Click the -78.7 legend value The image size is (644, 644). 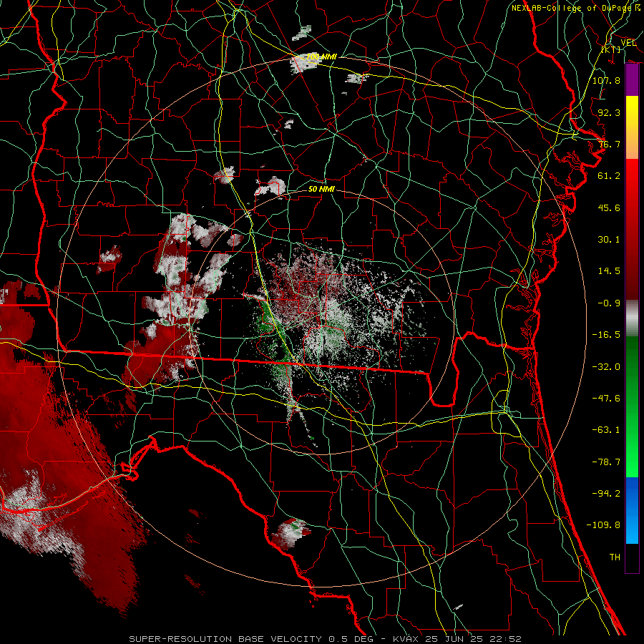(x=606, y=462)
